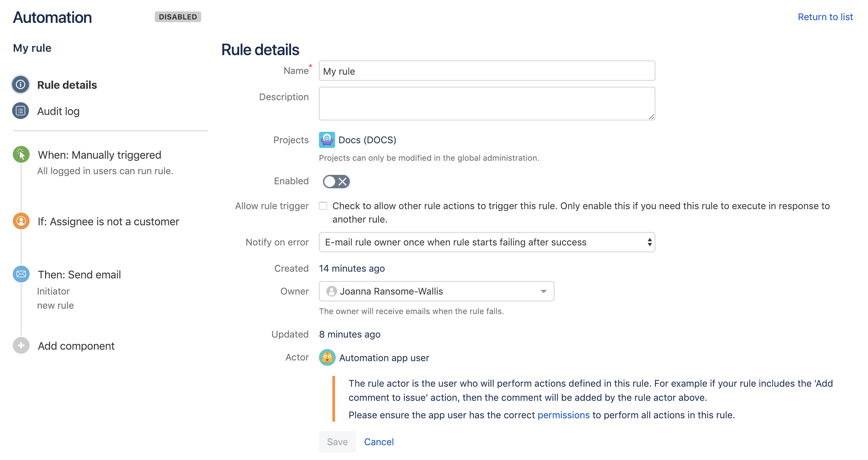Click the Add component plus icon
Viewport: 868px width, 460px height.
[21, 346]
